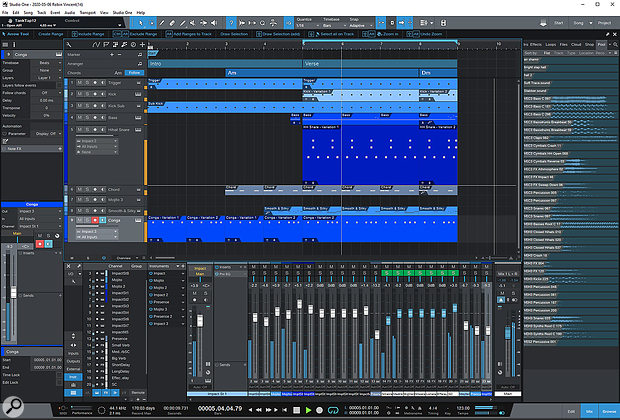Open the Cloud browser tab
This screenshot has height=420, width=620.
(x=576, y=44)
